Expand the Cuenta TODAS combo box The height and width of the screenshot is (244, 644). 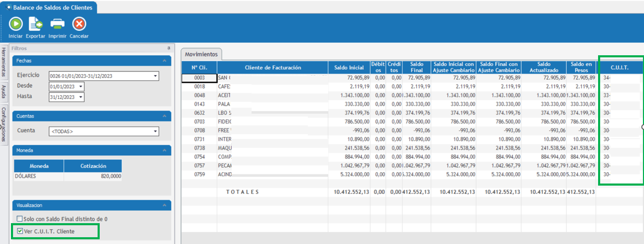156,131
